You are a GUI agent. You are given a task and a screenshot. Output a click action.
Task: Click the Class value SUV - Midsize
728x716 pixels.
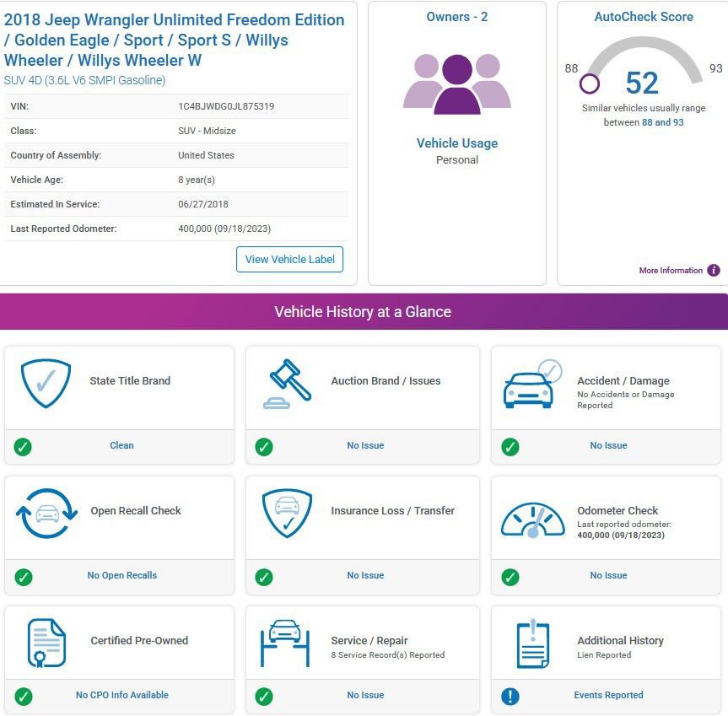click(x=207, y=131)
